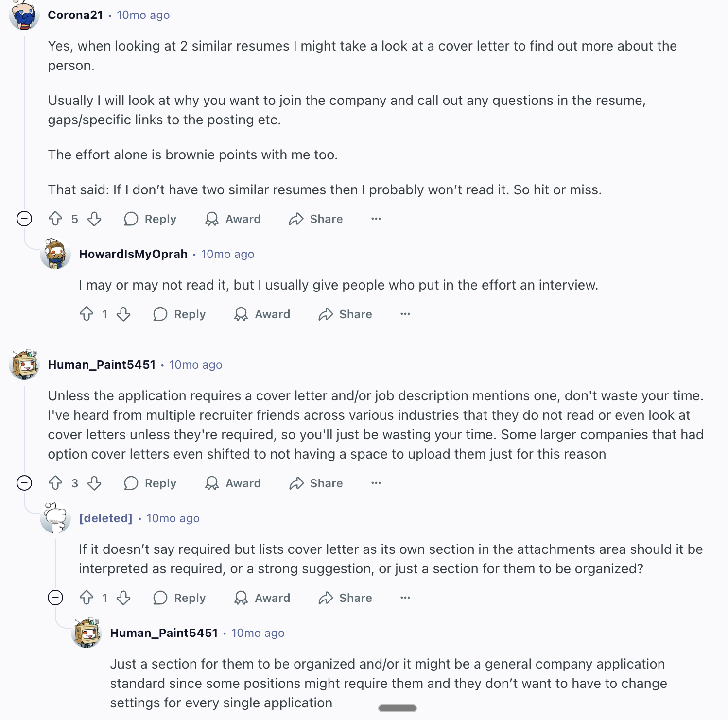Downvote Corona21's comment
This screenshot has width=728, height=720.
[x=94, y=219]
